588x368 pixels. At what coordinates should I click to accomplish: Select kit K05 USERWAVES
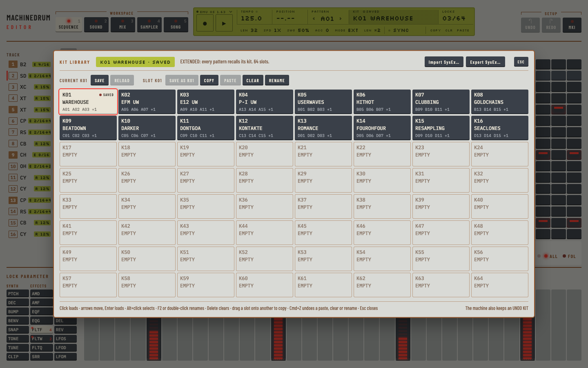pyautogui.click(x=323, y=101)
